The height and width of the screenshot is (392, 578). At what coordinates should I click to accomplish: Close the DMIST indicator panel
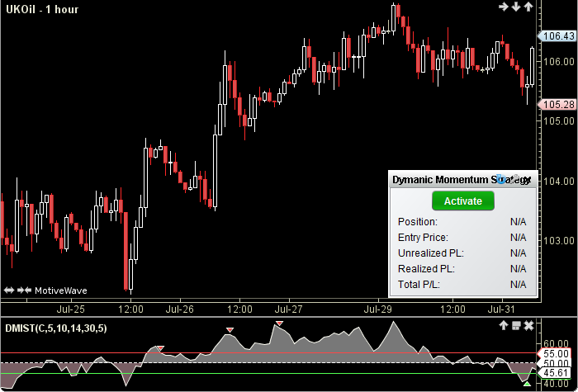tap(529, 326)
